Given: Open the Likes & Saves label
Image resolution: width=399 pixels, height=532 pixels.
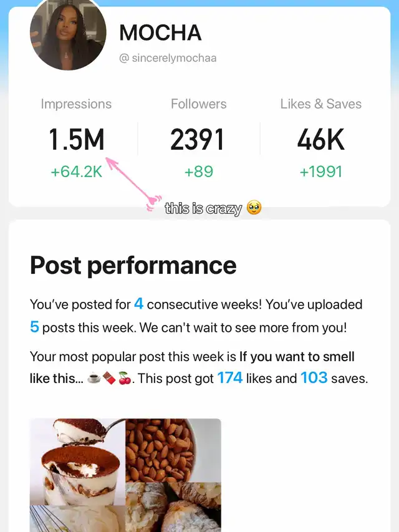Looking at the screenshot, I should click(x=321, y=104).
